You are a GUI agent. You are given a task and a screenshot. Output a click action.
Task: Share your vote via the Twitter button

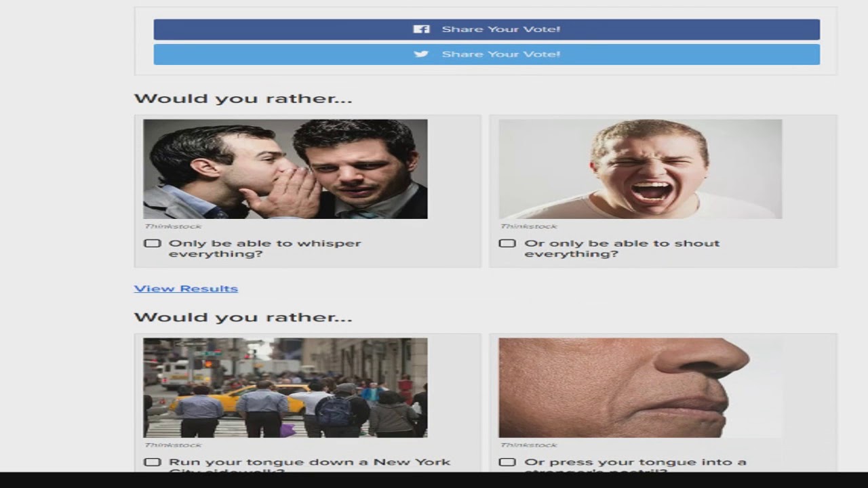pos(487,54)
